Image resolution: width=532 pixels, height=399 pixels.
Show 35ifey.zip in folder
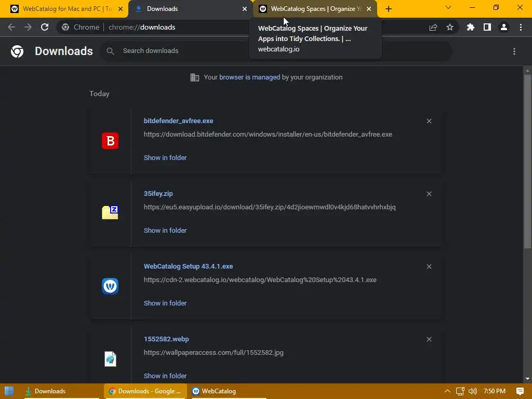[x=165, y=230]
